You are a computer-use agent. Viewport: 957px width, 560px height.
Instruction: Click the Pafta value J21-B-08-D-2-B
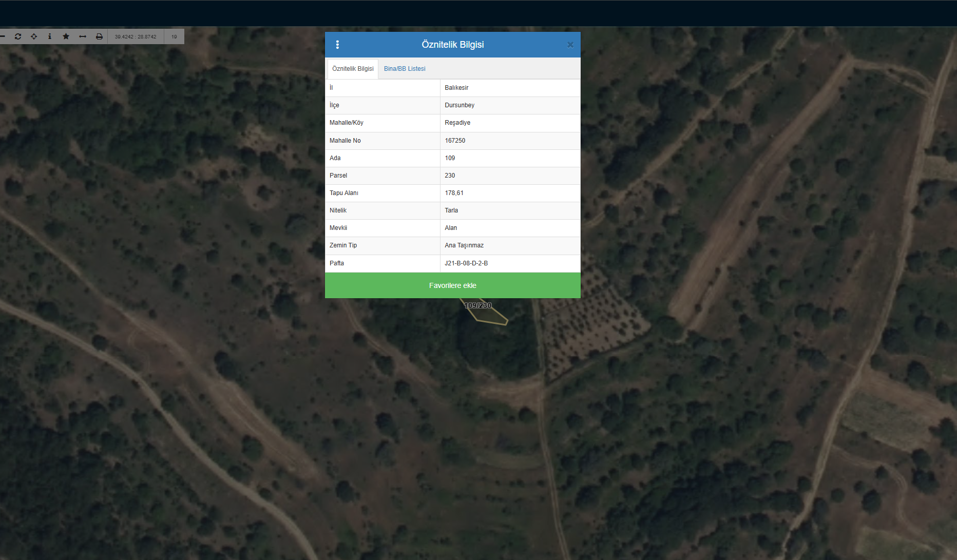(466, 263)
